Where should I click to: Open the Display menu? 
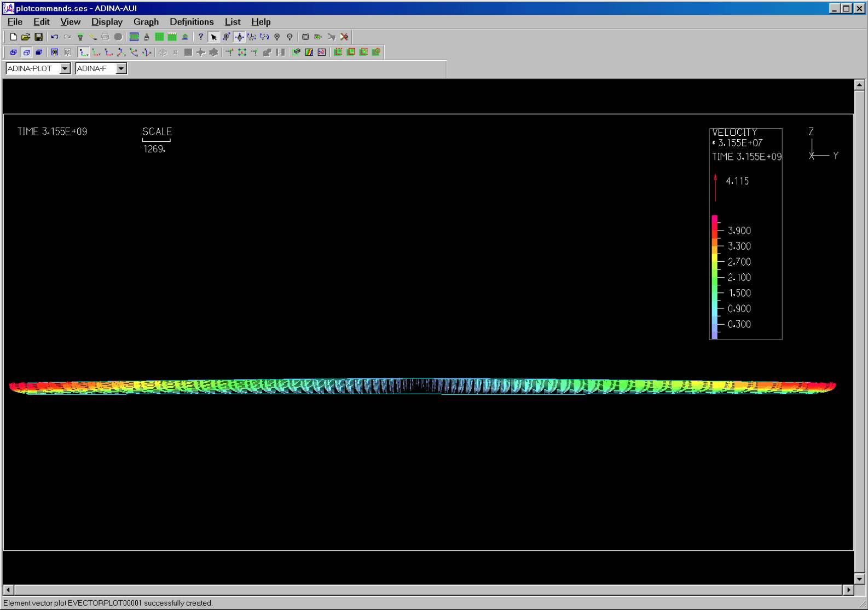click(x=107, y=22)
